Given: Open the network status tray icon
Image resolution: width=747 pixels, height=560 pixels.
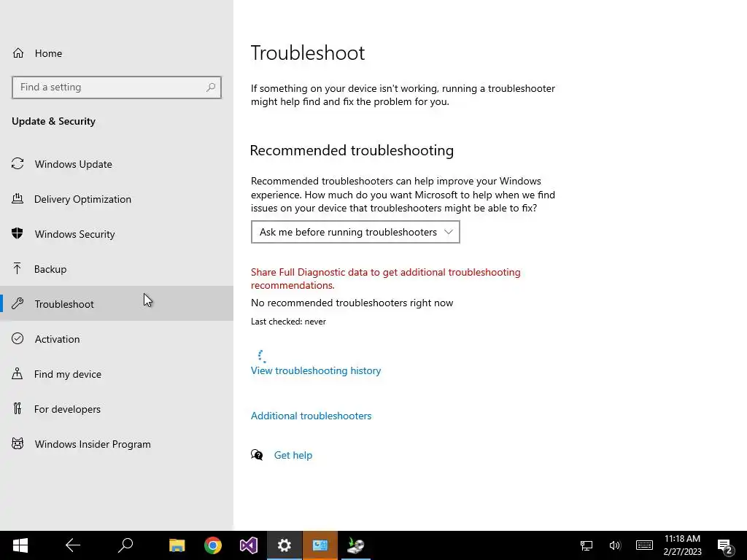Looking at the screenshot, I should (x=587, y=545).
